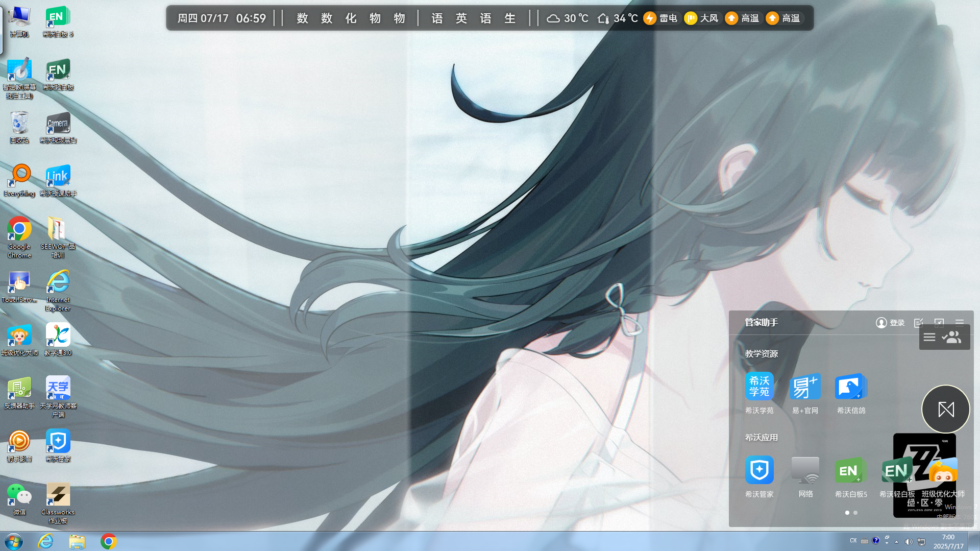Open the 回收站 recycle bin
Viewport: 980px width, 551px height.
pos(19,128)
